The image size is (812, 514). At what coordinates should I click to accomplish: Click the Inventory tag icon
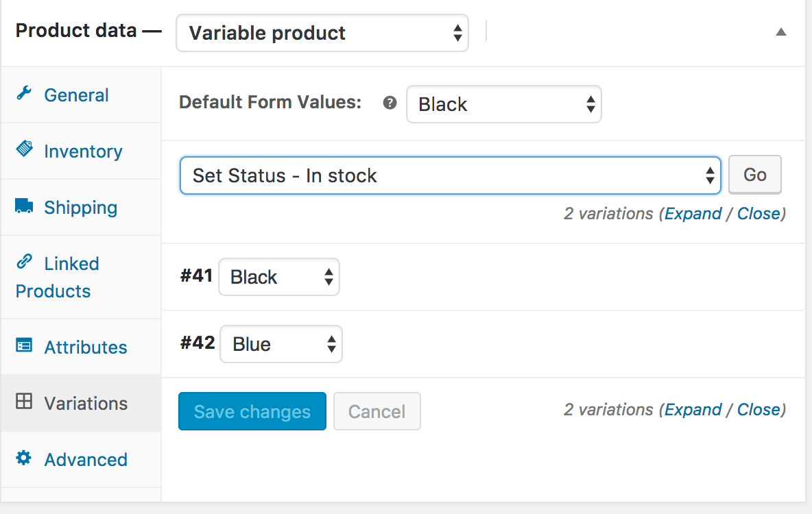(x=24, y=149)
